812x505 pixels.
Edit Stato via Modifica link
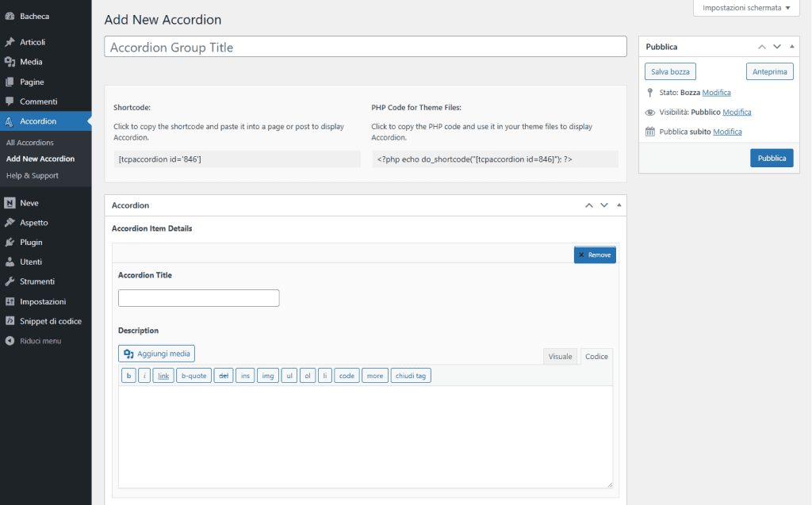click(716, 93)
